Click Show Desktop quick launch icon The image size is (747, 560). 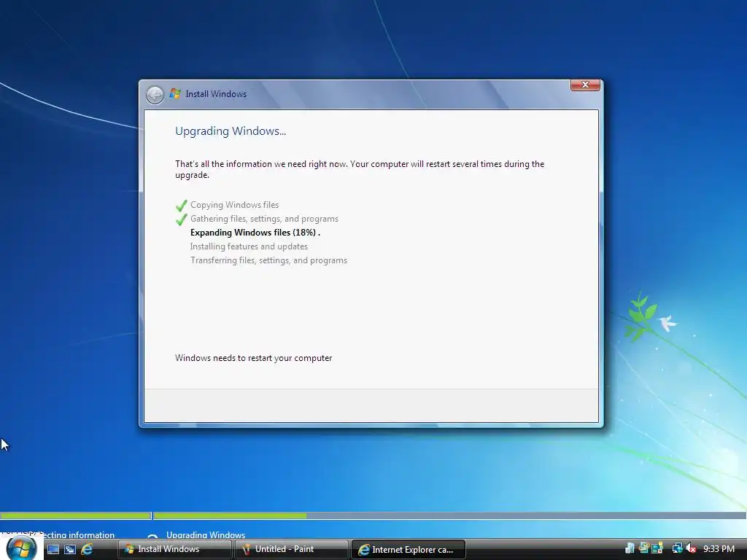coord(53,550)
